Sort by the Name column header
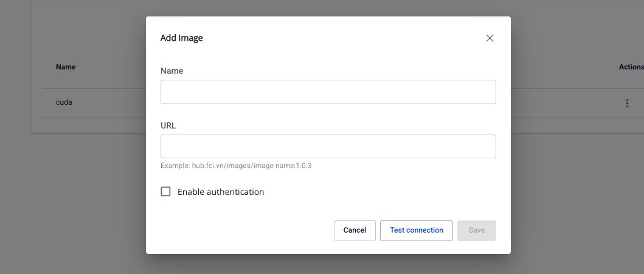The width and height of the screenshot is (644, 274). click(66, 67)
